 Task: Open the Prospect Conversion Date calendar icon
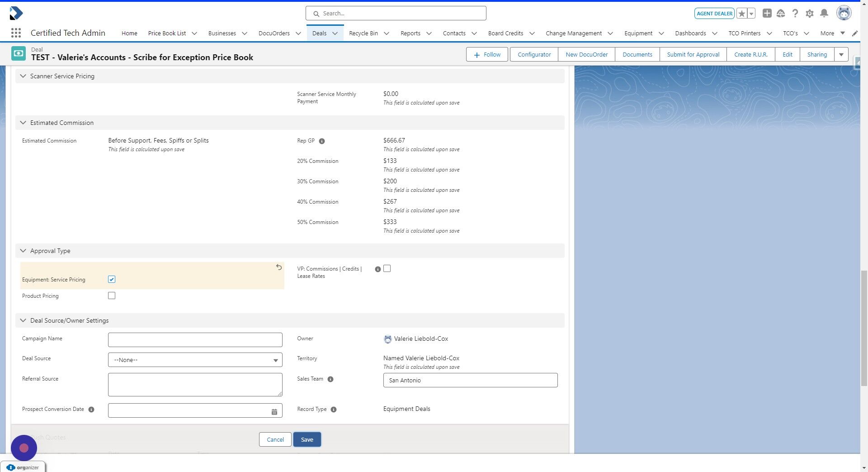[x=274, y=412]
